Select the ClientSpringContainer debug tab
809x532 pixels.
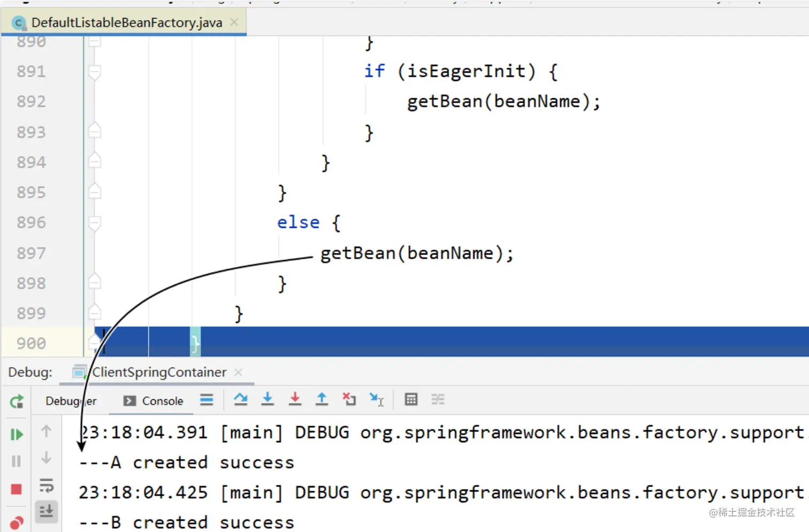click(x=159, y=372)
